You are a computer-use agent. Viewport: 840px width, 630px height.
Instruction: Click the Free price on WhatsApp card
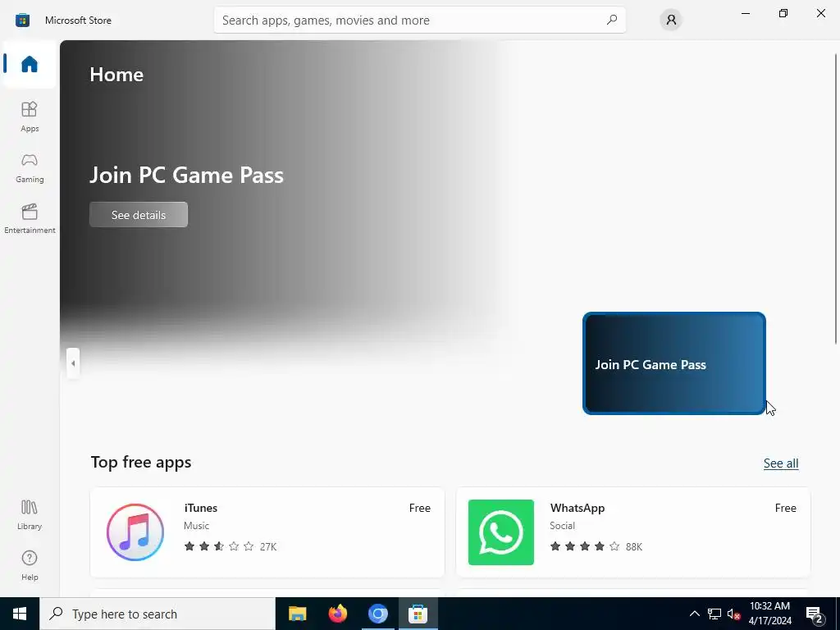pos(785,508)
